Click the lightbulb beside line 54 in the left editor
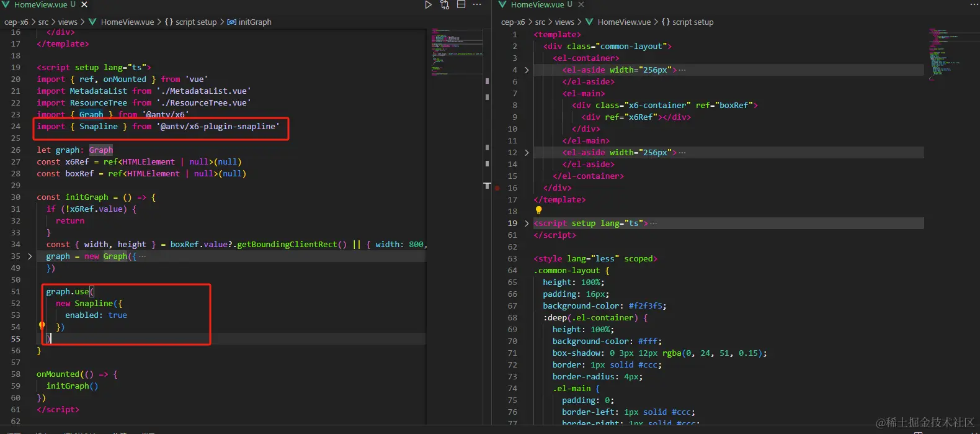The width and height of the screenshot is (980, 434). click(42, 325)
